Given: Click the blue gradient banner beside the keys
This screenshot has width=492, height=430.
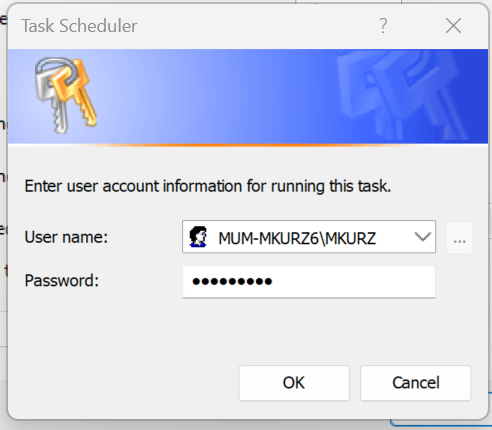Looking at the screenshot, I should pos(217,97).
